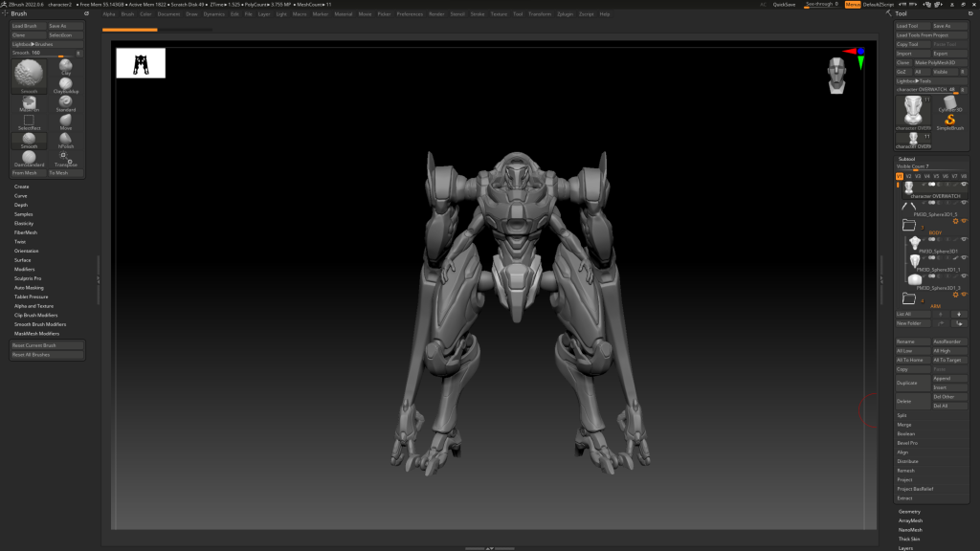This screenshot has width=980, height=551.
Task: Select the DamStandard brush icon
Action: (x=29, y=157)
